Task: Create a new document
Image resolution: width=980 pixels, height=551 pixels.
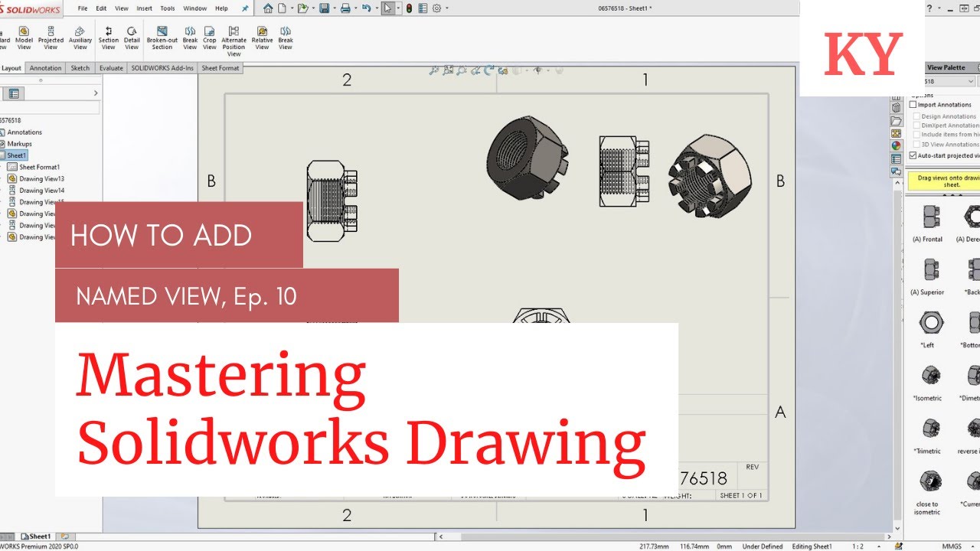Action: [x=282, y=8]
